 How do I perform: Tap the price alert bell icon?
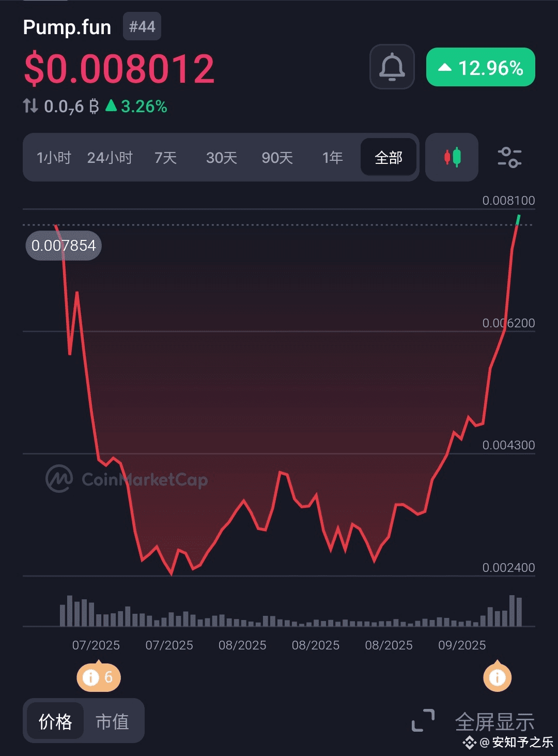pyautogui.click(x=392, y=67)
